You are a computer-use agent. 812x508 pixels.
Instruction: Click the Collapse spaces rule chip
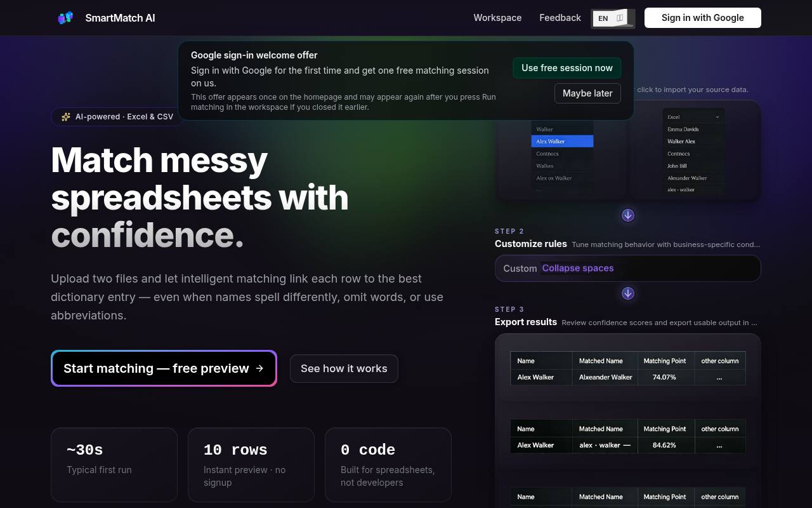click(578, 268)
